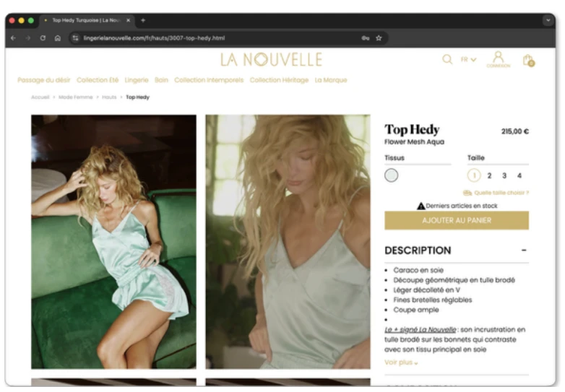Select the aqua fabric color swatch
Viewport: 565px width, 392px height.
tap(391, 175)
